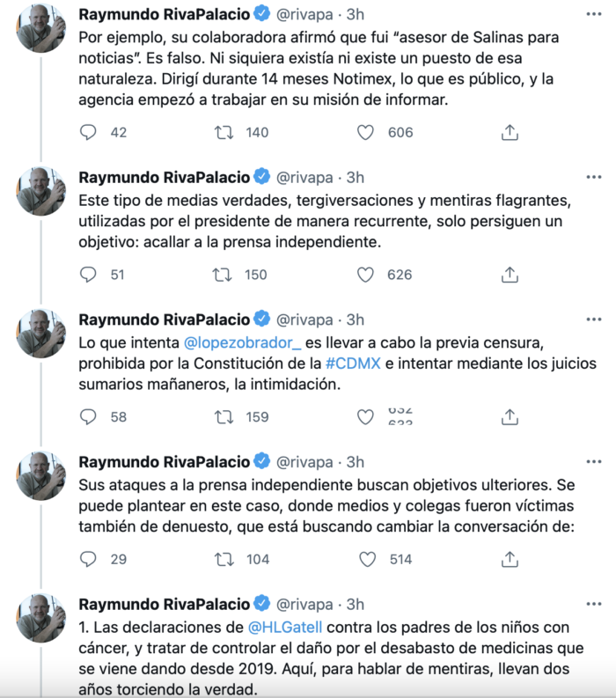Retweet the tweet with 159 retweets
Viewport: 616px width, 698px height.
pyautogui.click(x=224, y=417)
